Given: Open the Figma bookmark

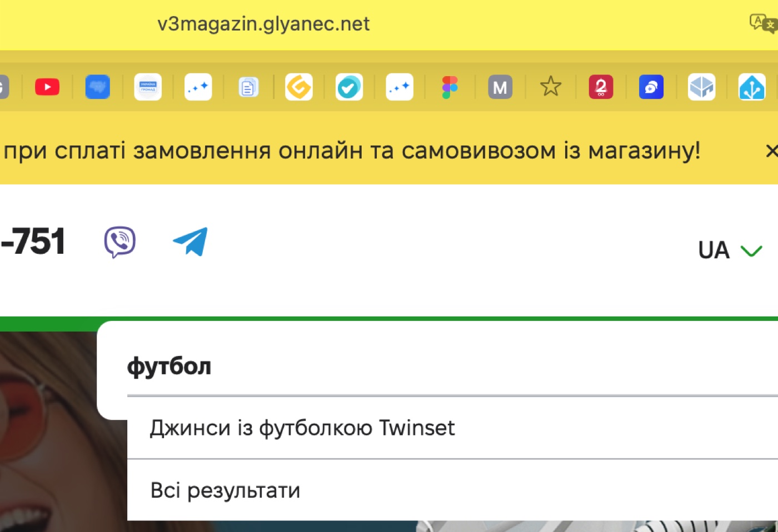Looking at the screenshot, I should click(x=450, y=87).
